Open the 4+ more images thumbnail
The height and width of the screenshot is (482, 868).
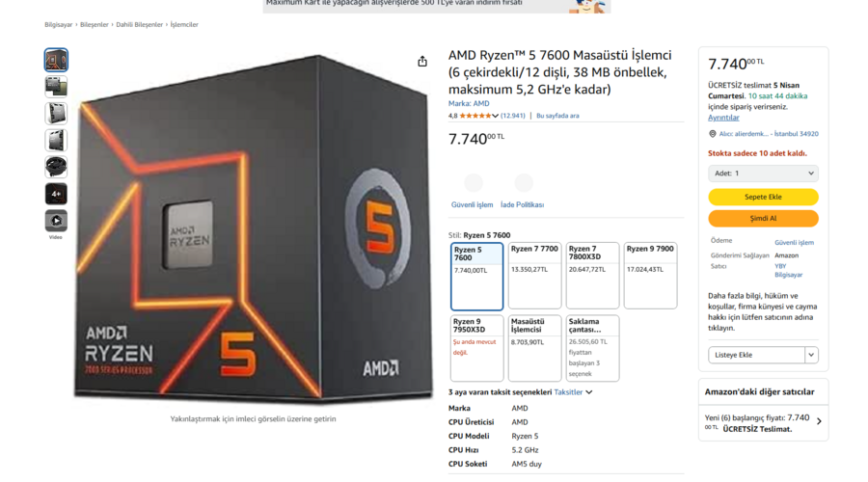[56, 194]
